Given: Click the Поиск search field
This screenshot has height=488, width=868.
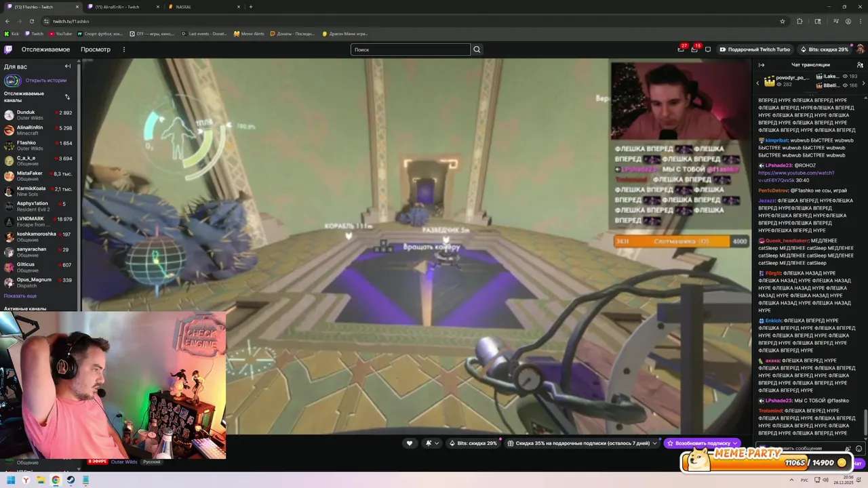Looking at the screenshot, I should point(410,49).
